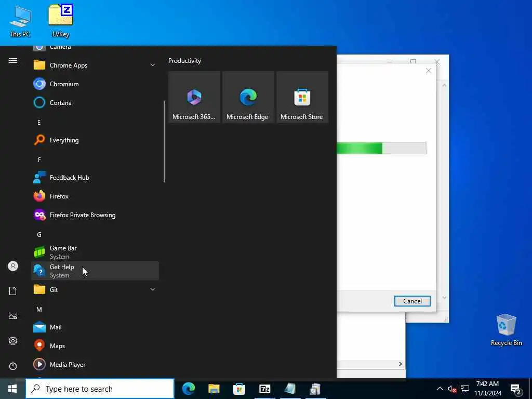The width and height of the screenshot is (532, 399).
Task: Open the notification center icon
Action: 516,390
